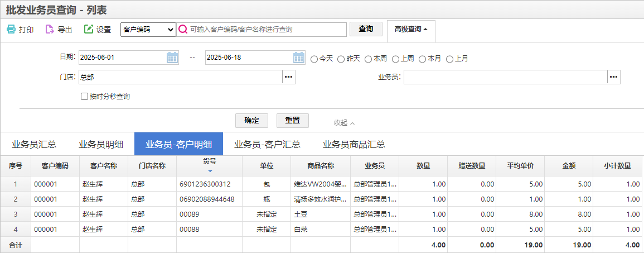Viewport: 644px width, 253px height.
Task: Select the 业务员-客户明细 tab
Action: tap(178, 145)
